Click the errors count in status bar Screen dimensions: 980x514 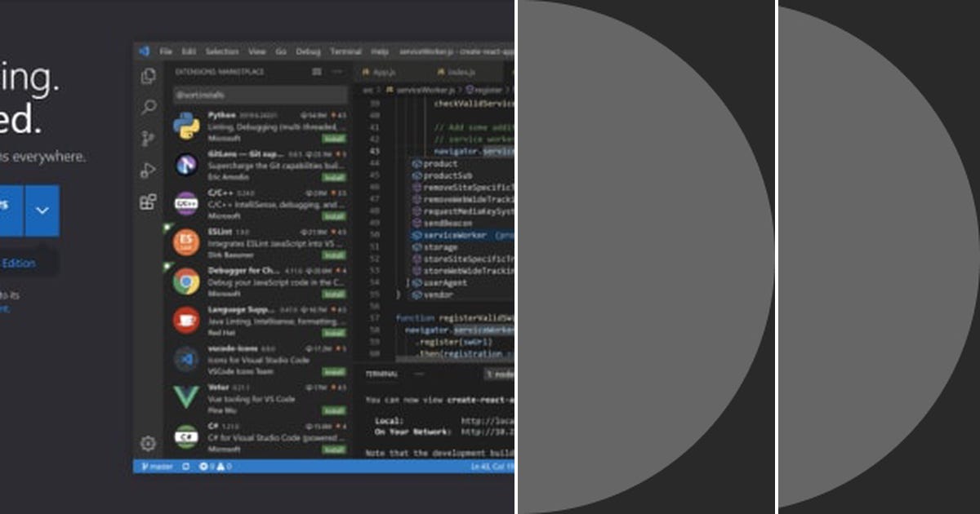[x=207, y=466]
